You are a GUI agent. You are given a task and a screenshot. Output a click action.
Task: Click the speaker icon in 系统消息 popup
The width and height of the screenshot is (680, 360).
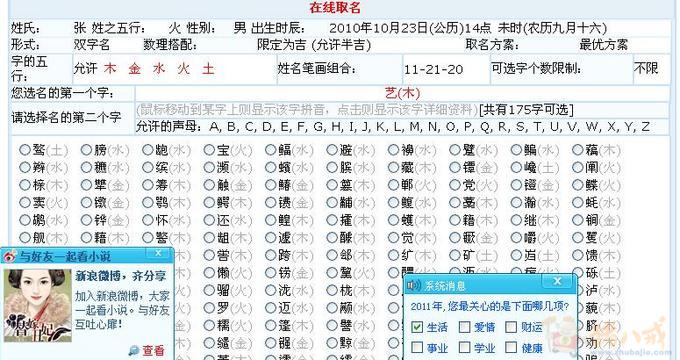[414, 285]
